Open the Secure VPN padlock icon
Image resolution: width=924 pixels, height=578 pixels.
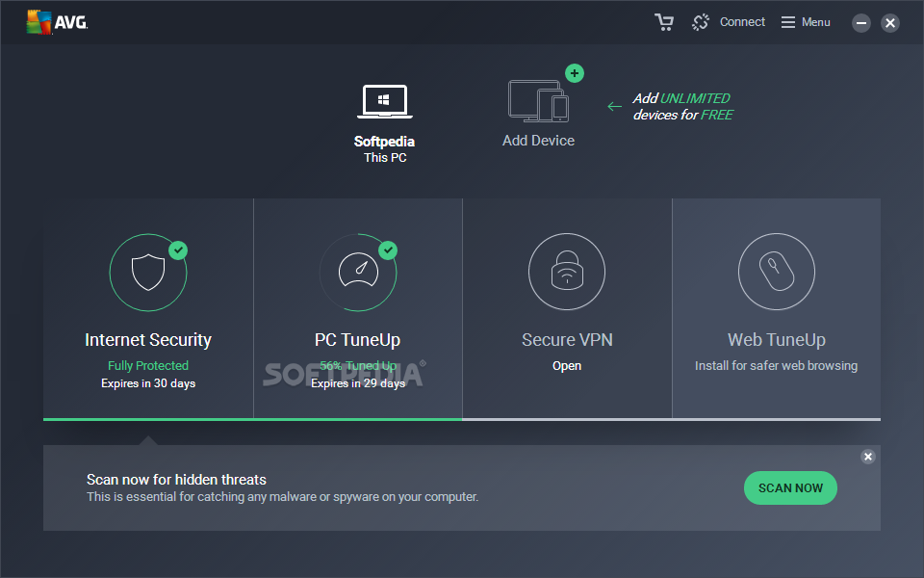click(567, 272)
